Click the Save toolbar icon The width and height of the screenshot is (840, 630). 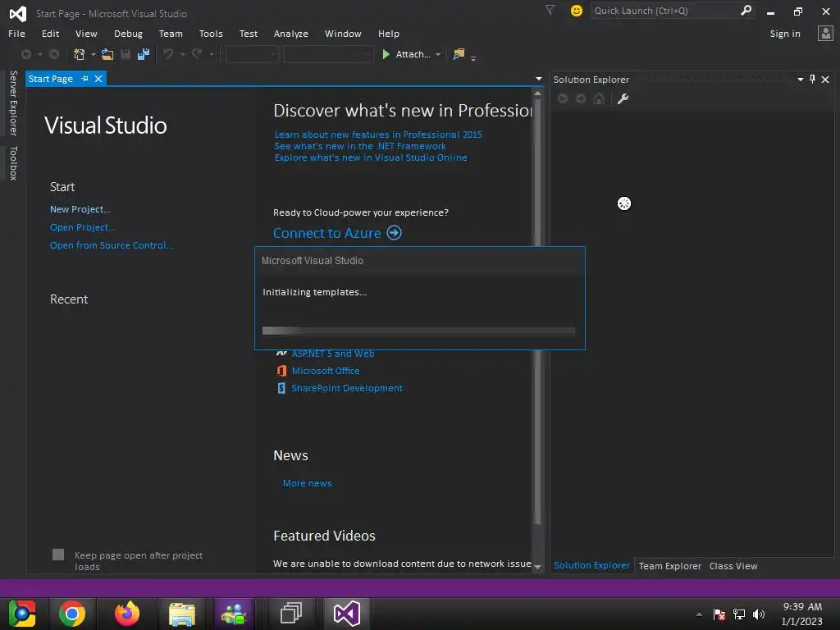pos(126,54)
